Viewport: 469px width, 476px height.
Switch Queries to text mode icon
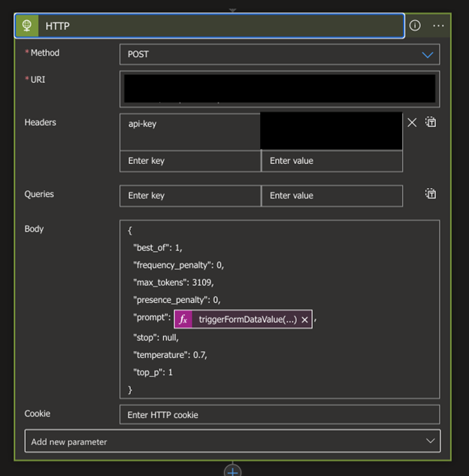click(431, 194)
